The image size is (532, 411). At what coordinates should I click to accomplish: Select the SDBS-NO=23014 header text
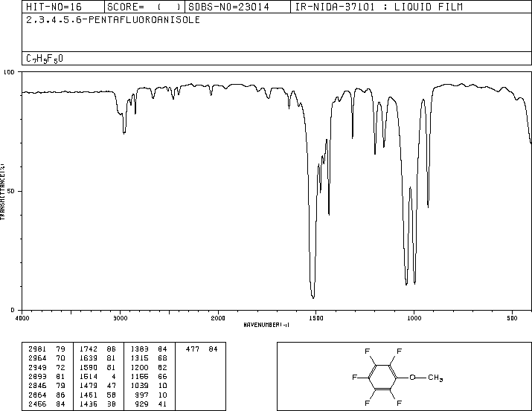[x=228, y=7]
